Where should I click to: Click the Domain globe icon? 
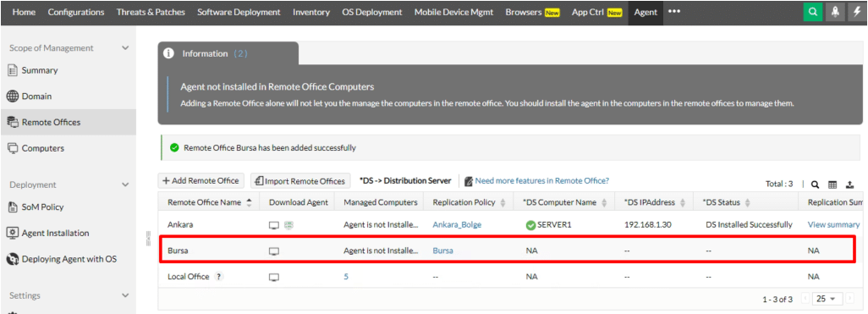pyautogui.click(x=12, y=96)
